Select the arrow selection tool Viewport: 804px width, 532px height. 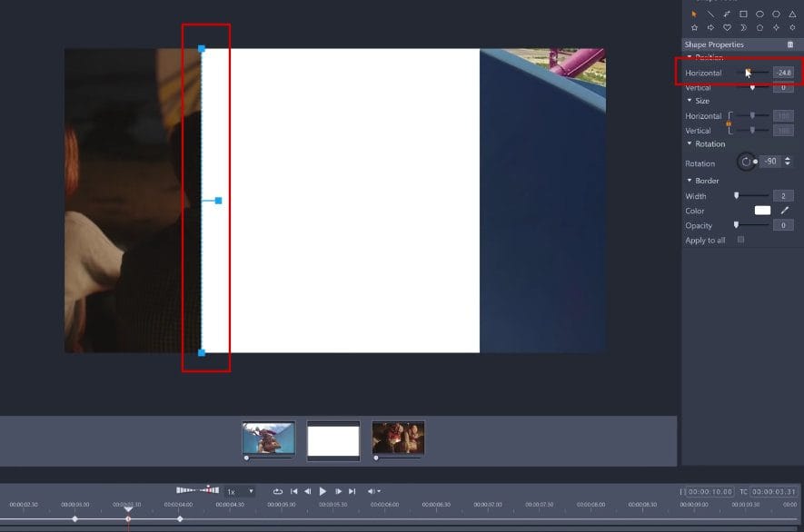click(x=694, y=14)
